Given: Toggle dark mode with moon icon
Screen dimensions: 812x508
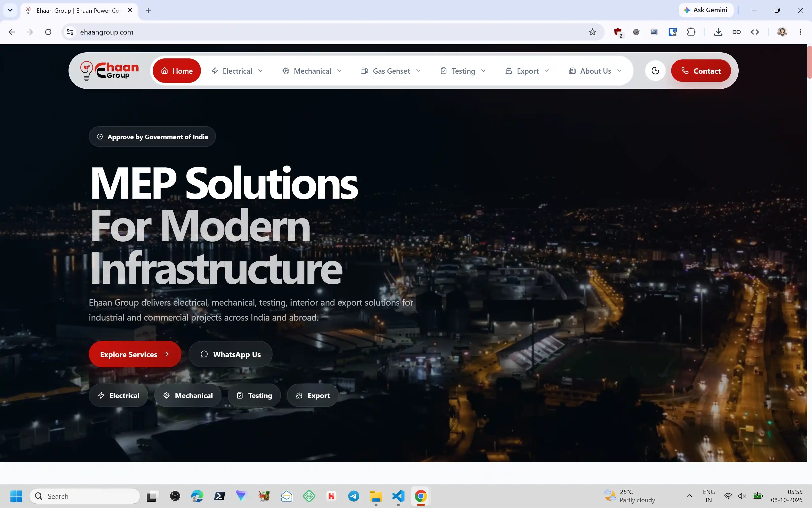Looking at the screenshot, I should pyautogui.click(x=655, y=71).
